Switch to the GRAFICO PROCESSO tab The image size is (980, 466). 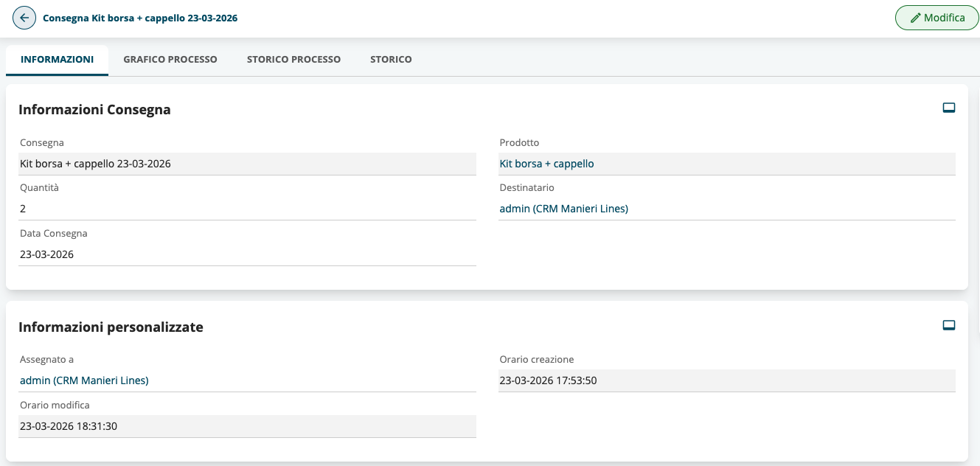pyautogui.click(x=170, y=60)
